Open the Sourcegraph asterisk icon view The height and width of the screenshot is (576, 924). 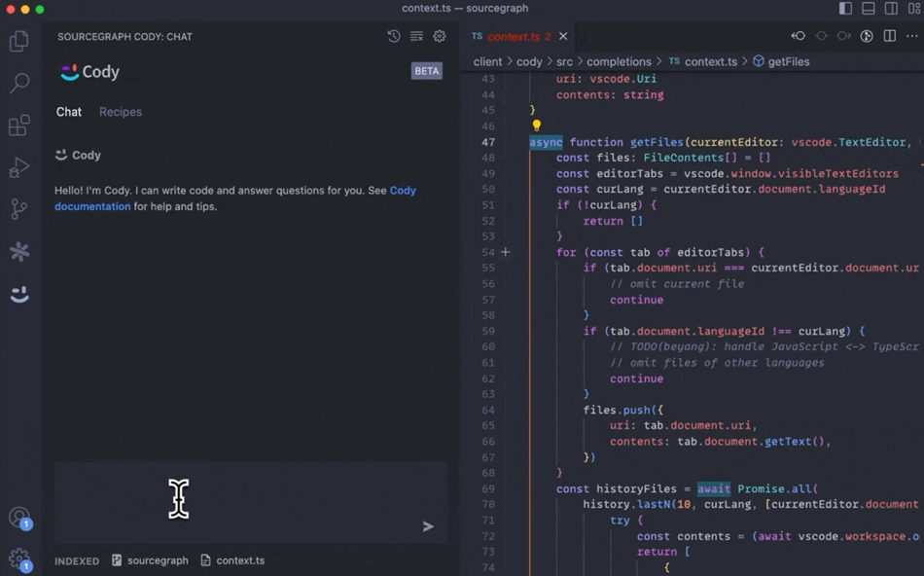18,252
